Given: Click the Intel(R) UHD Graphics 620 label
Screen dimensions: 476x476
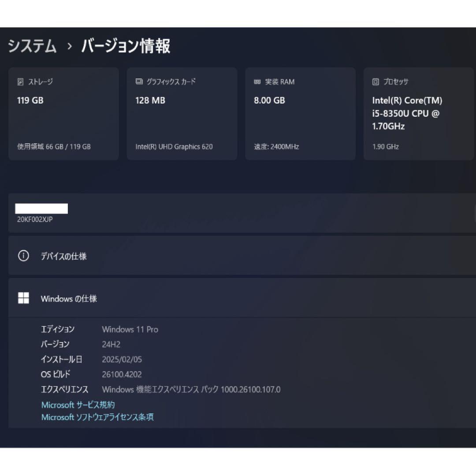Looking at the screenshot, I should 174,146.
